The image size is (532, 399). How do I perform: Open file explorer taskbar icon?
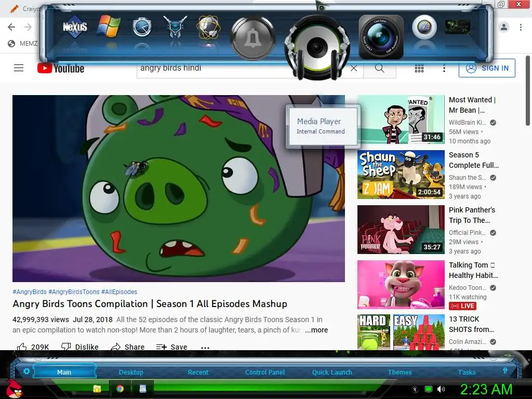click(x=97, y=389)
